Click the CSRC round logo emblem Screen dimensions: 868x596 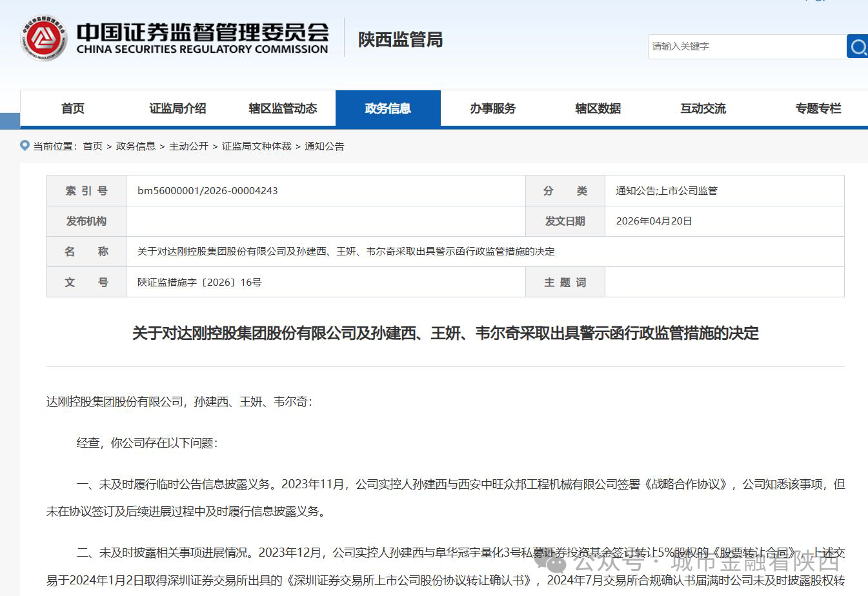(44, 39)
